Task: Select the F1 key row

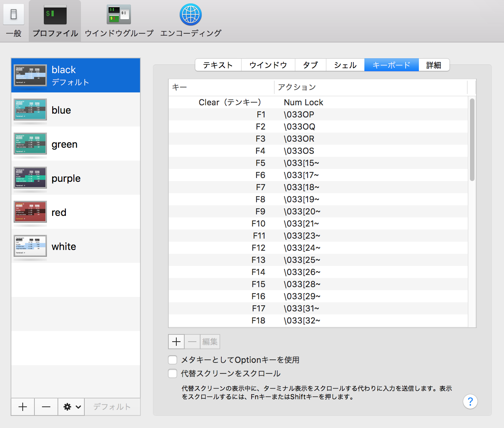Action: pyautogui.click(x=318, y=114)
